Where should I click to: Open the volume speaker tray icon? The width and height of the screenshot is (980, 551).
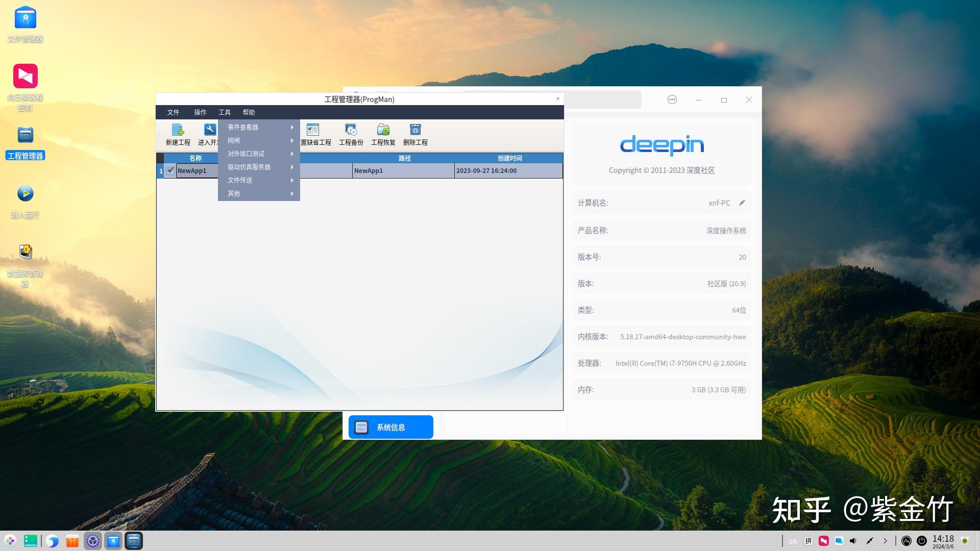(853, 541)
